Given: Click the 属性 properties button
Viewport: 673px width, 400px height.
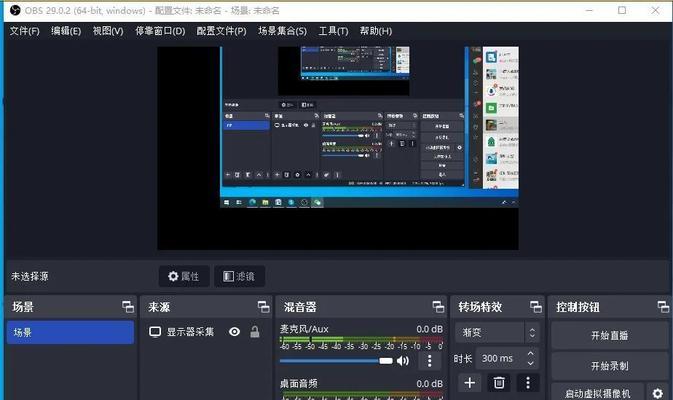Looking at the screenshot, I should pos(184,276).
